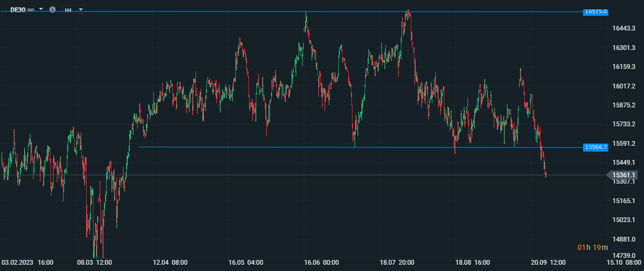
Task: Click the 16.06 00:00 time label
Action: [x=321, y=262]
